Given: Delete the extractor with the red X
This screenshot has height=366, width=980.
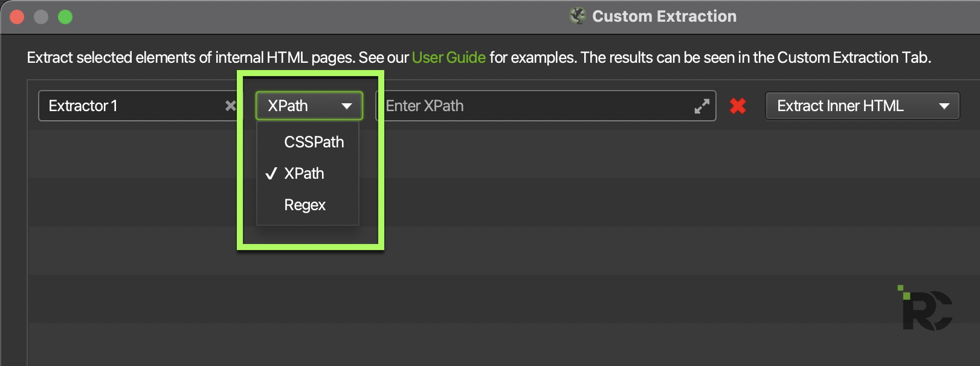Looking at the screenshot, I should 738,106.
